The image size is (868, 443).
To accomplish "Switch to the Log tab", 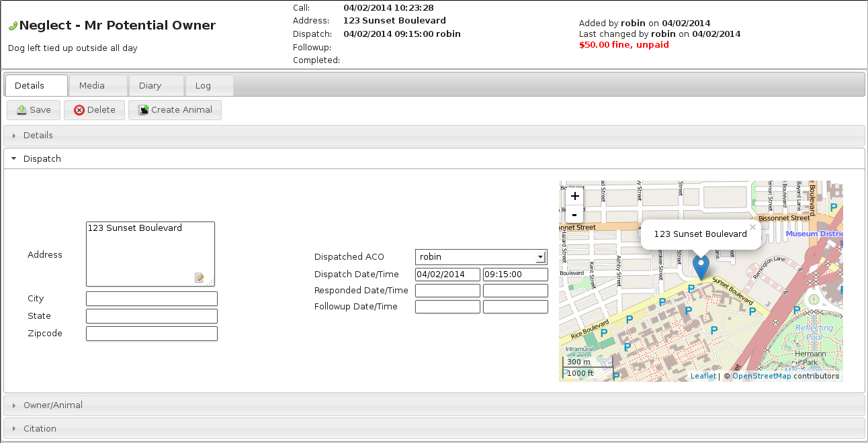I will click(x=203, y=86).
